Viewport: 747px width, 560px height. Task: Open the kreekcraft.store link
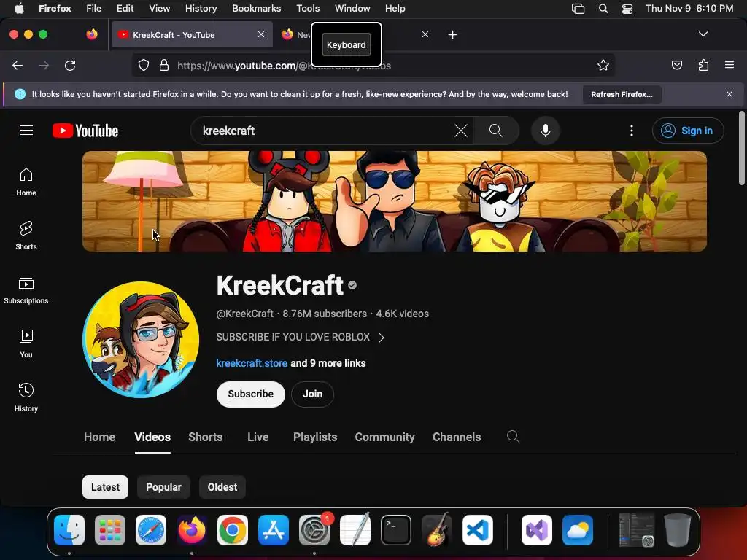252,363
